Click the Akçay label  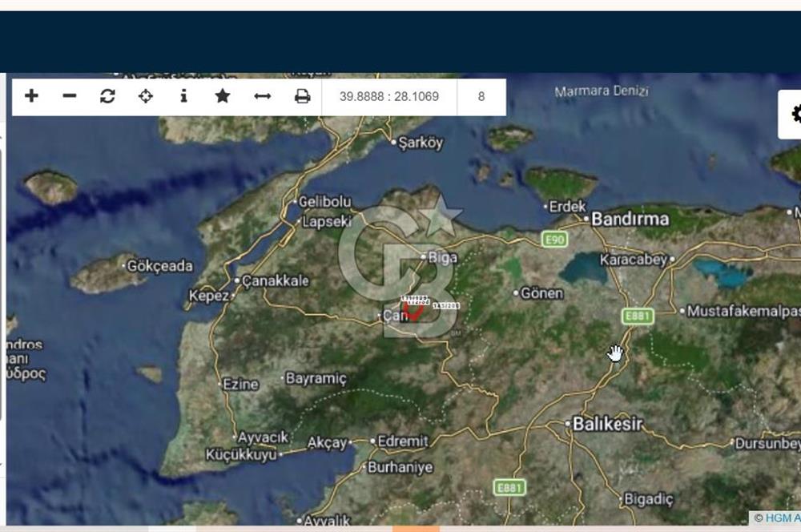pos(327,442)
